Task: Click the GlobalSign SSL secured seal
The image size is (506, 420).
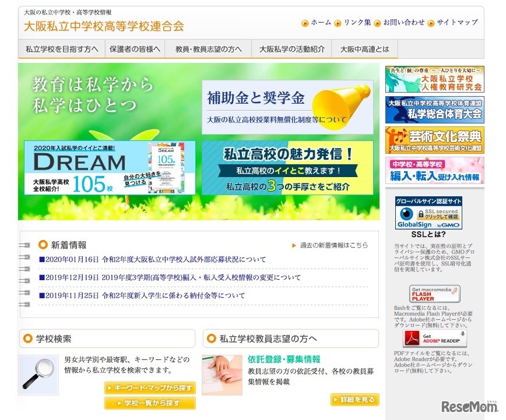Action: tap(428, 213)
